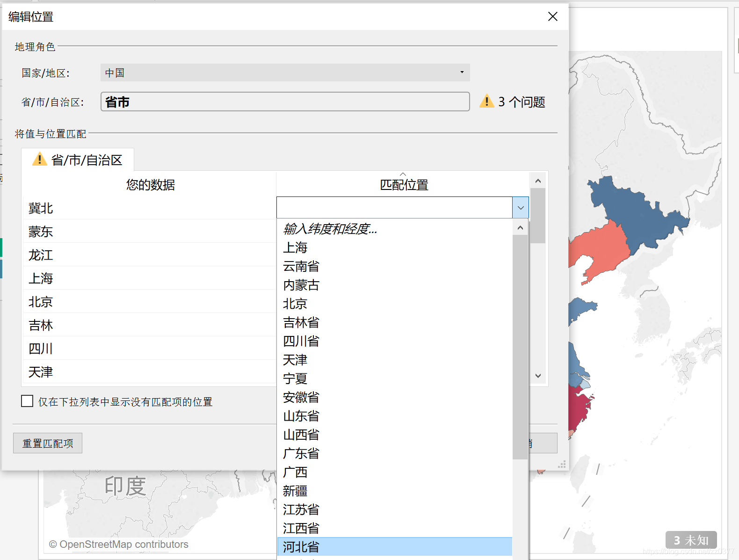Click the 3 个问题 text
This screenshot has width=739, height=560.
pyautogui.click(x=522, y=102)
